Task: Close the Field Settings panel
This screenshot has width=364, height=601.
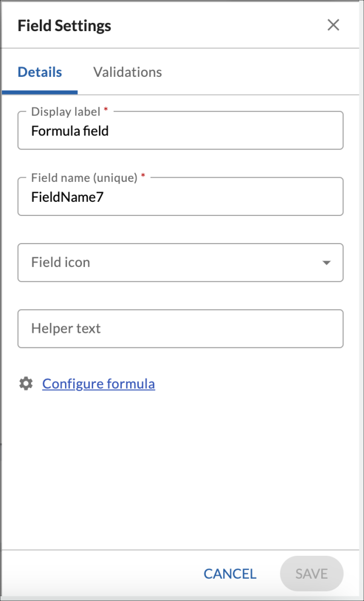Action: [x=334, y=25]
